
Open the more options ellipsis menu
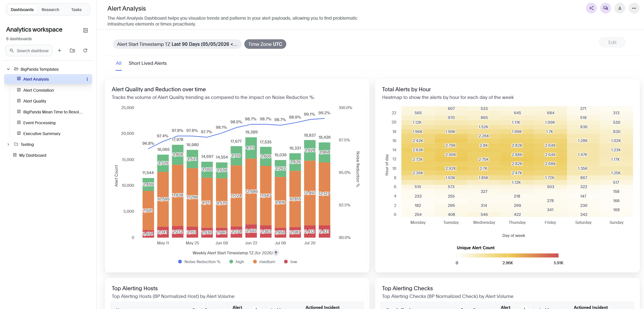click(x=634, y=8)
